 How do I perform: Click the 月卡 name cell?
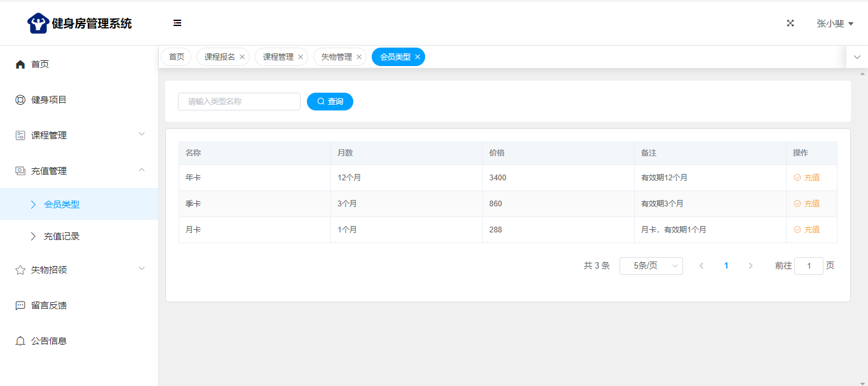click(x=255, y=230)
